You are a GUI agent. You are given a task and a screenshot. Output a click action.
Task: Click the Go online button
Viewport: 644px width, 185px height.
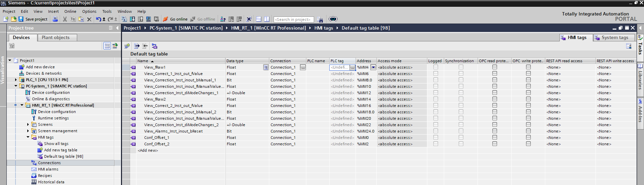[175, 19]
